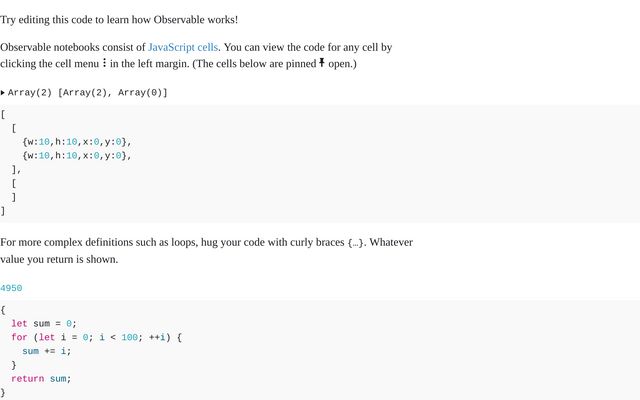This screenshot has height=400, width=640.
Task: Click the 'let sum = 0;' code line
Action: point(44,323)
